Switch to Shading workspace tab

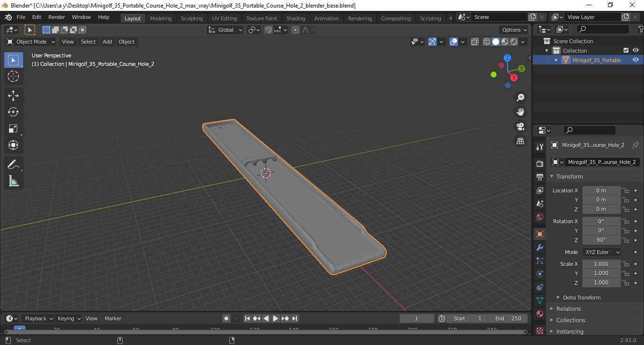point(295,18)
